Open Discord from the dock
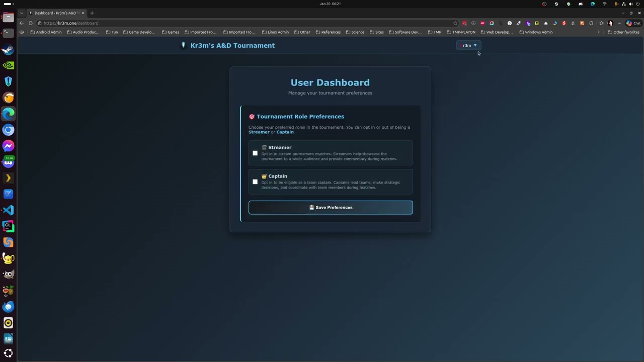This screenshot has height=362, width=644. click(8, 162)
